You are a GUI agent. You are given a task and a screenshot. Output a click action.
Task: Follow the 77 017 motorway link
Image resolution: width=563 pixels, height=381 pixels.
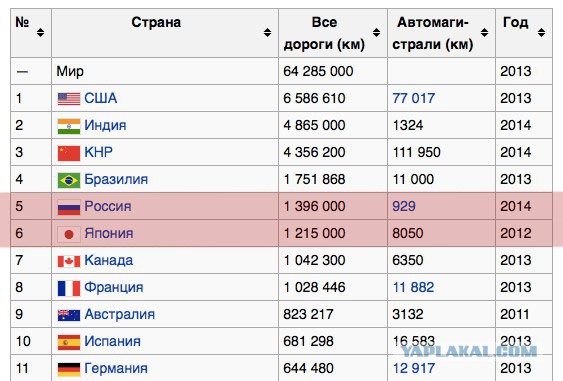pyautogui.click(x=413, y=98)
